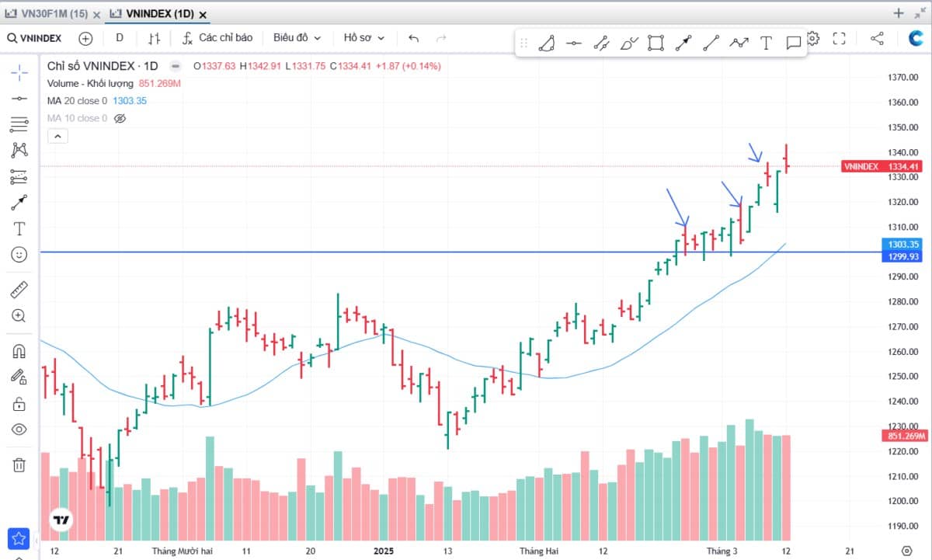Toggle hide all drawings eye icon
The image size is (932, 560).
[x=19, y=430]
